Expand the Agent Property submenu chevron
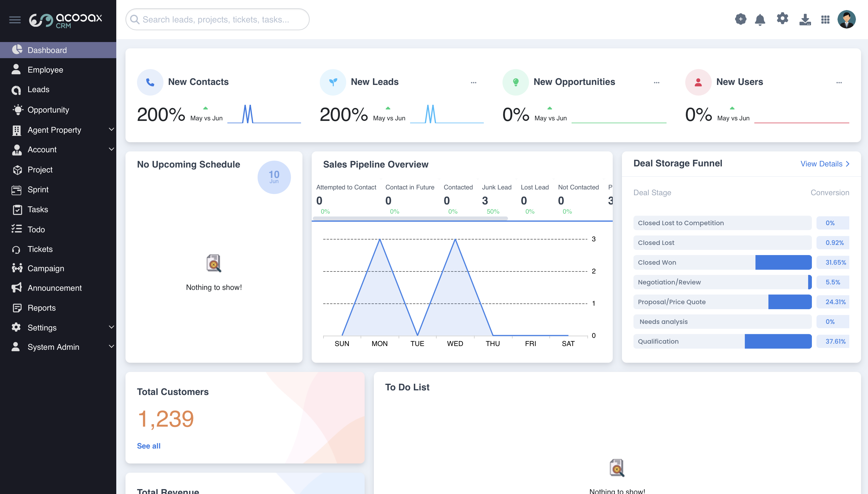The width and height of the screenshot is (868, 494). coord(111,129)
